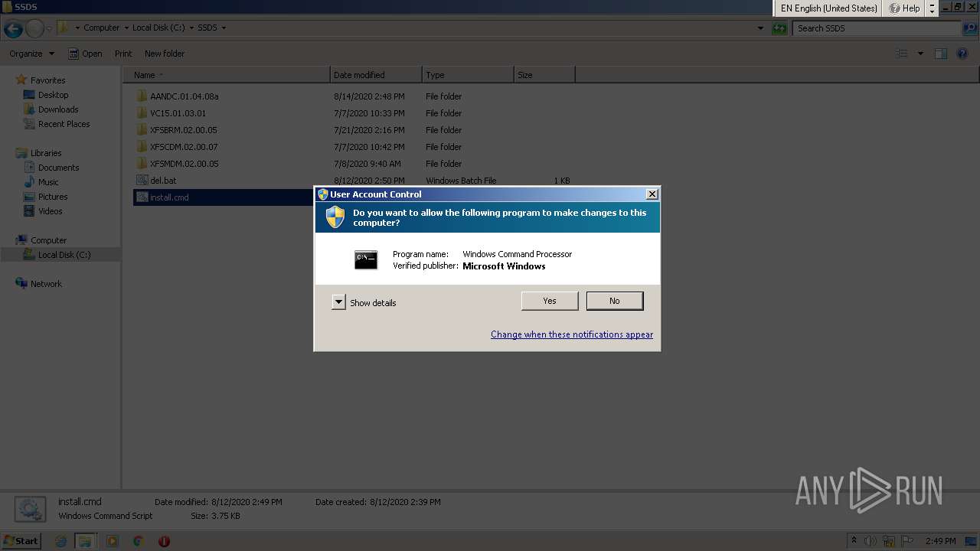Sort by the Size column header
The width and height of the screenshot is (980, 551).
coord(544,75)
